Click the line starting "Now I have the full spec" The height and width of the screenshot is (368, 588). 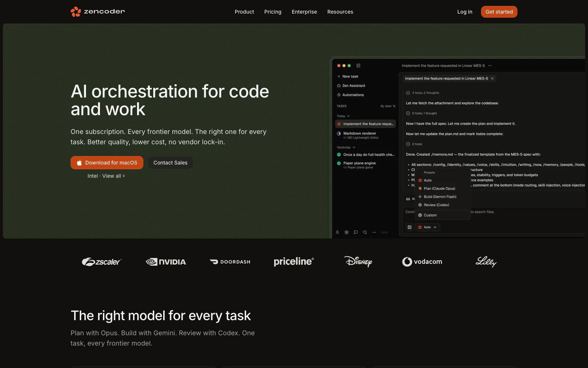(x=460, y=124)
